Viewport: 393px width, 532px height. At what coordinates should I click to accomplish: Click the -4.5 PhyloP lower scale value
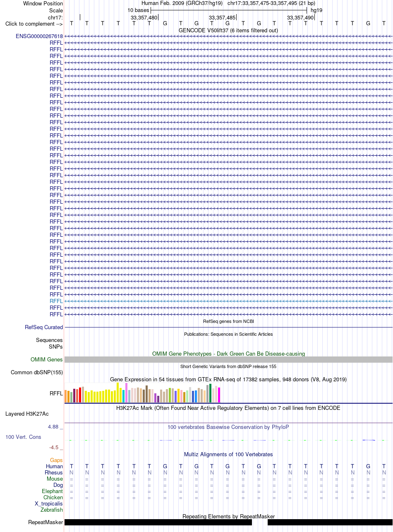pos(54,447)
